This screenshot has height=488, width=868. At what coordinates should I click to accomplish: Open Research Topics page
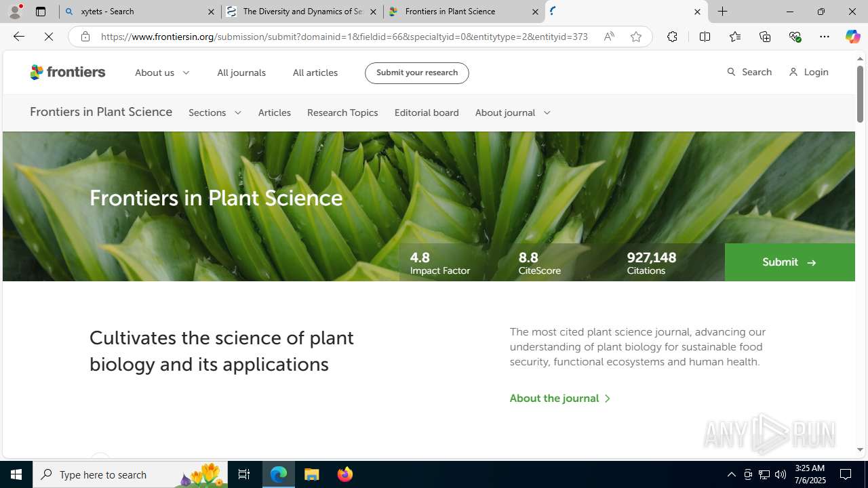coord(342,113)
